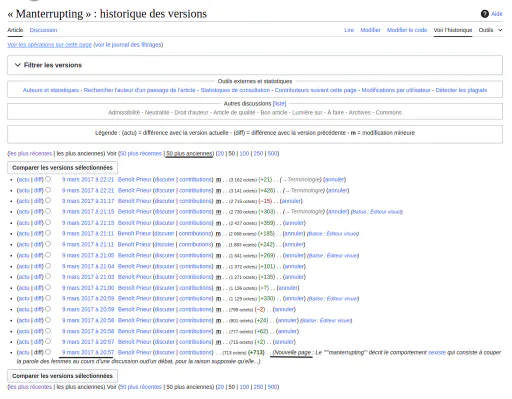Open the Modifier tab
512x399 pixels.
tap(370, 30)
